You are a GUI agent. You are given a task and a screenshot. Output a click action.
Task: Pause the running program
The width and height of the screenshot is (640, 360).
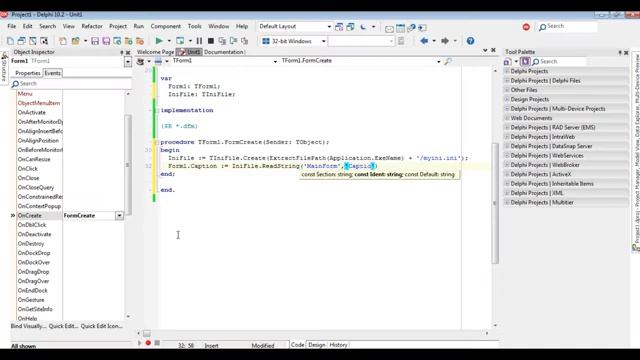point(199,41)
